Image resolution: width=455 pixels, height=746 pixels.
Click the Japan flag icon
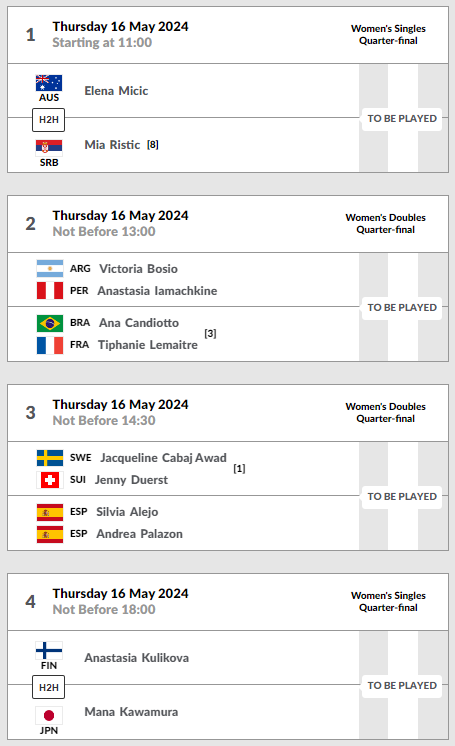click(49, 715)
